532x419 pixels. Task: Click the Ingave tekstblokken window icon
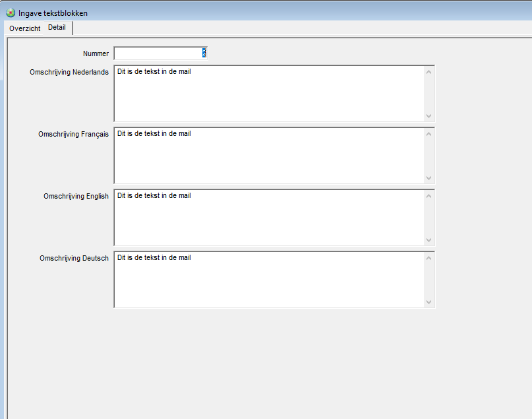pyautogui.click(x=11, y=13)
